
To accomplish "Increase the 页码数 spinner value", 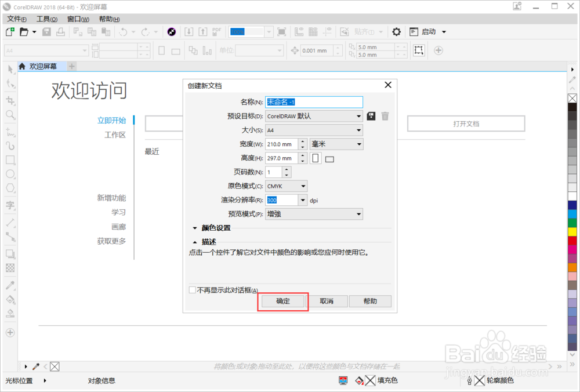I will (x=287, y=169).
